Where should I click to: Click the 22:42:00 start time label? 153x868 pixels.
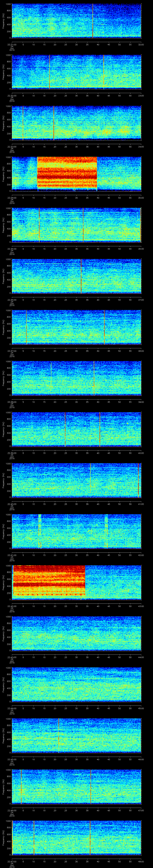pyautogui.click(x=12, y=606)
